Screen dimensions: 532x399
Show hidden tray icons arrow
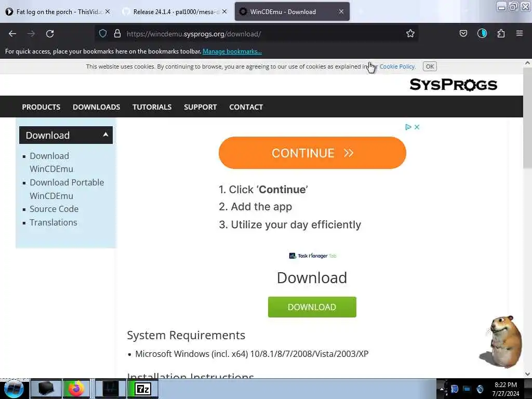pos(442,389)
